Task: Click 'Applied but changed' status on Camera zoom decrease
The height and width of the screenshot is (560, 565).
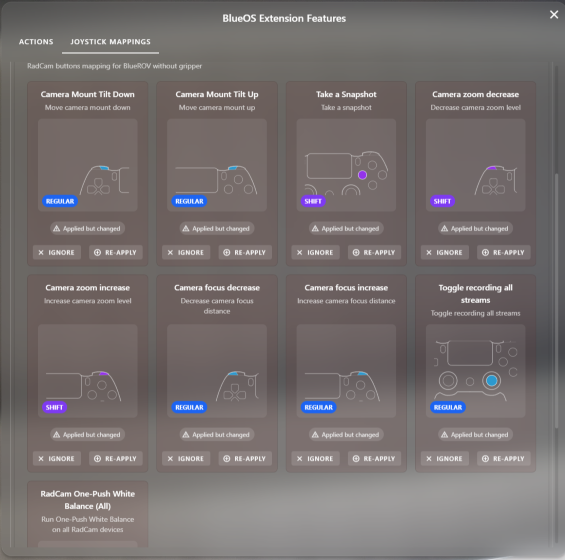Action: point(476,228)
